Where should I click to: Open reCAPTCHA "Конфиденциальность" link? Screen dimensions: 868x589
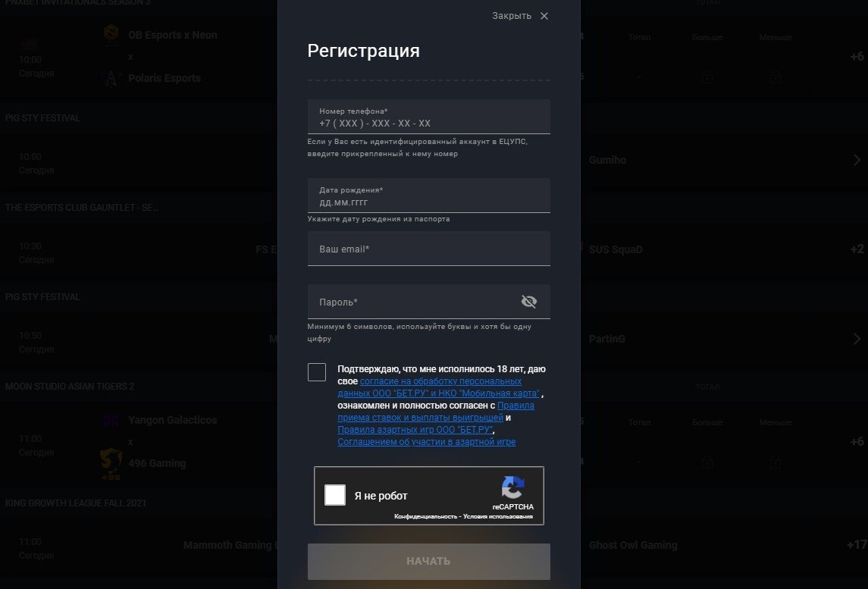pos(426,516)
